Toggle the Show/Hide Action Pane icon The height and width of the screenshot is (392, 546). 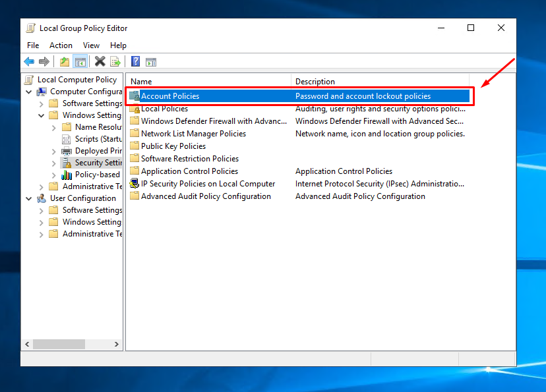[x=151, y=63]
